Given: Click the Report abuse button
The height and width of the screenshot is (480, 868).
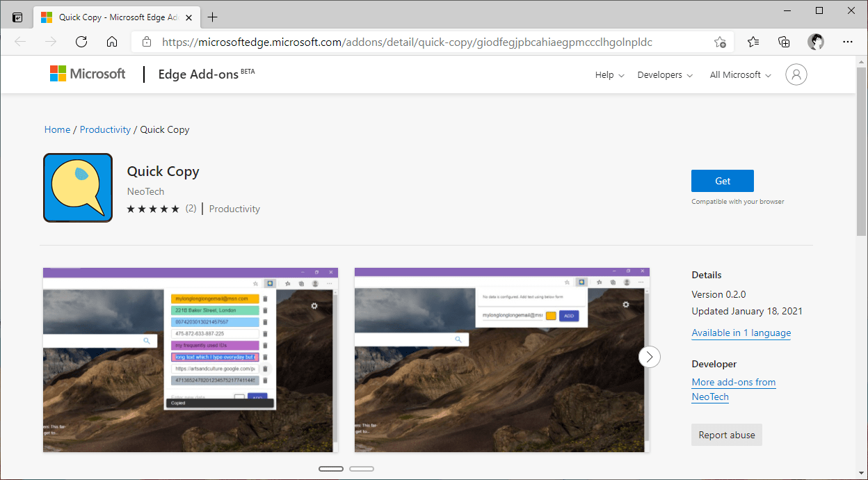Looking at the screenshot, I should click(x=727, y=435).
